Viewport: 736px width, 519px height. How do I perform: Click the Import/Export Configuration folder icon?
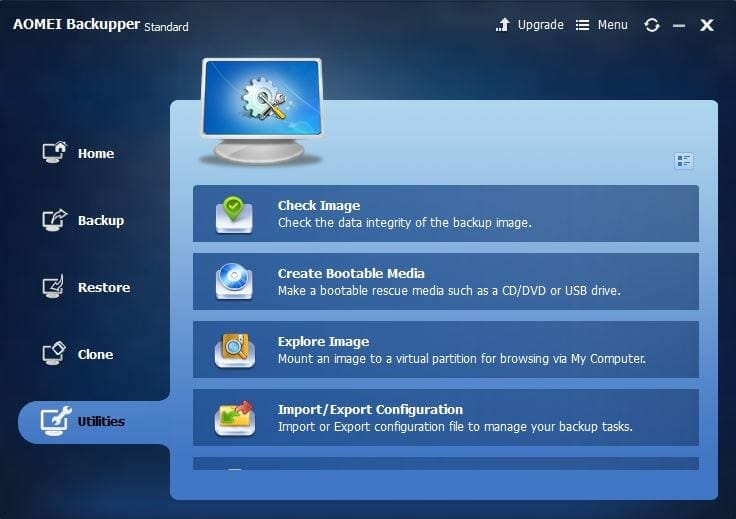pos(235,418)
